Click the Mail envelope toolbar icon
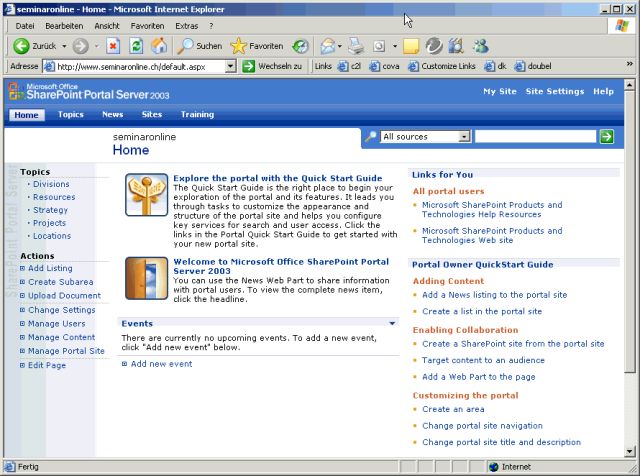The height and width of the screenshot is (476, 640). pos(327,46)
